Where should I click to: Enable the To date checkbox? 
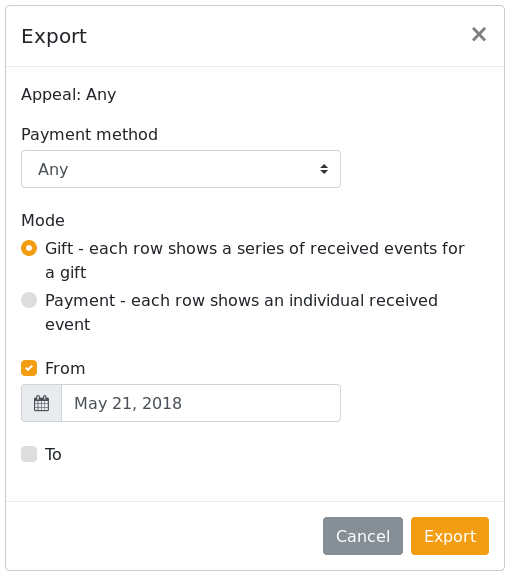pyautogui.click(x=29, y=454)
